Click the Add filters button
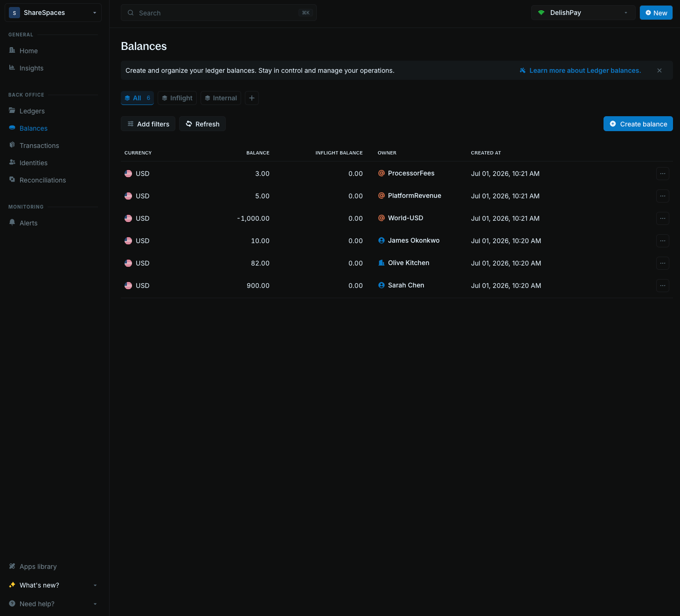Image resolution: width=680 pixels, height=616 pixels. pyautogui.click(x=148, y=124)
